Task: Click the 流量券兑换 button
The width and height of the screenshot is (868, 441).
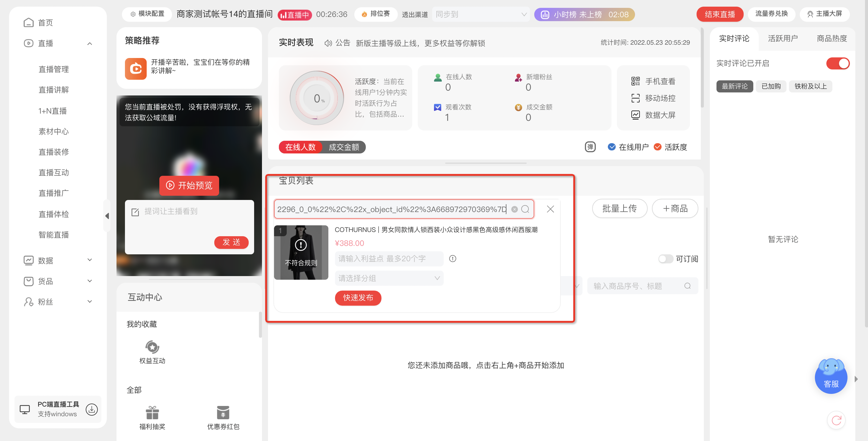Action: pyautogui.click(x=771, y=14)
